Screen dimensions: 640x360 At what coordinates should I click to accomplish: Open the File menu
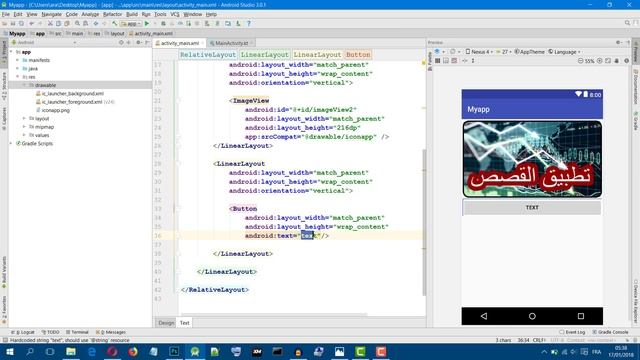pos(6,14)
